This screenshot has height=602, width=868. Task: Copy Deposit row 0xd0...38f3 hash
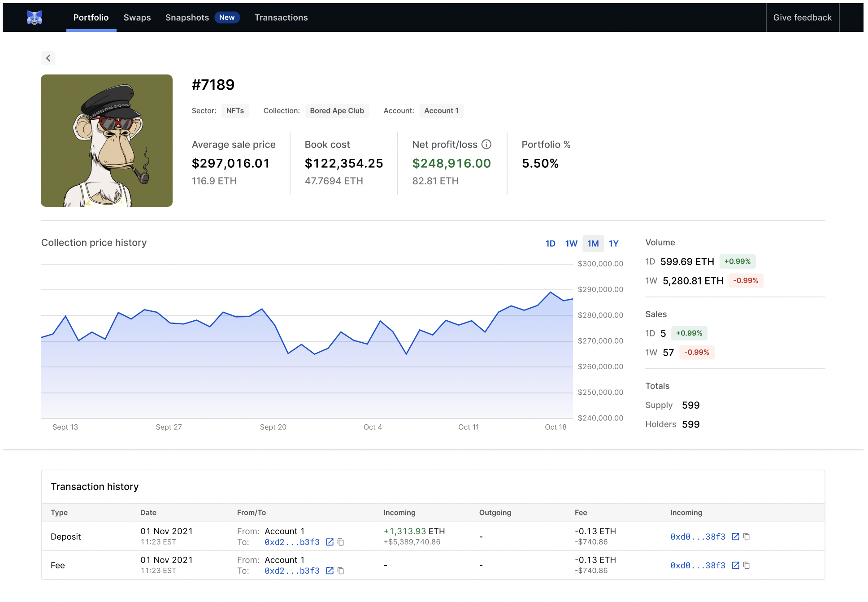click(746, 537)
